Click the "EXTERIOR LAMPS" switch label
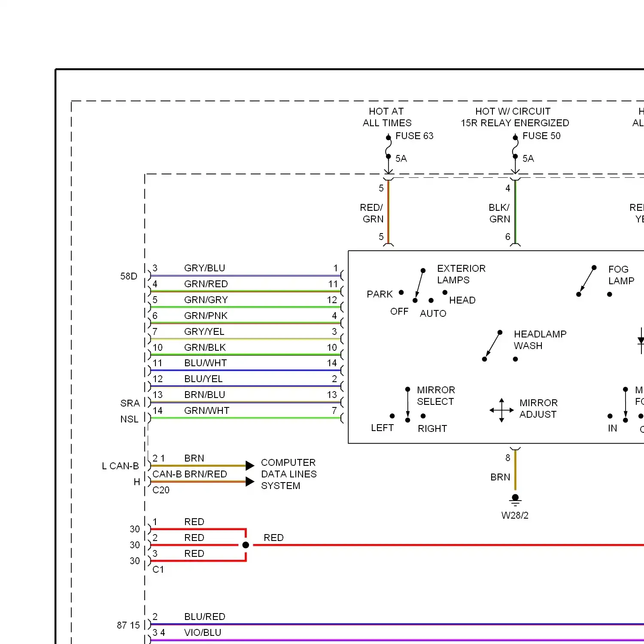The height and width of the screenshot is (644, 644). [461, 274]
